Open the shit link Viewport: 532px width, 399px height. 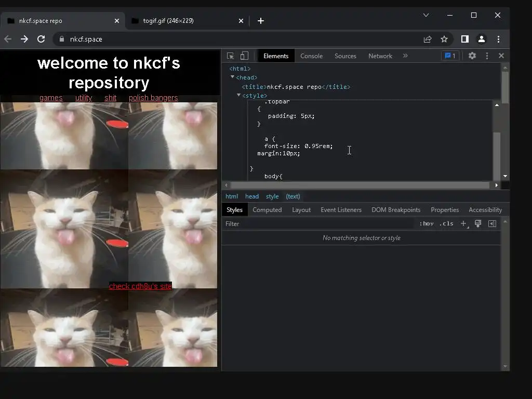pyautogui.click(x=110, y=98)
